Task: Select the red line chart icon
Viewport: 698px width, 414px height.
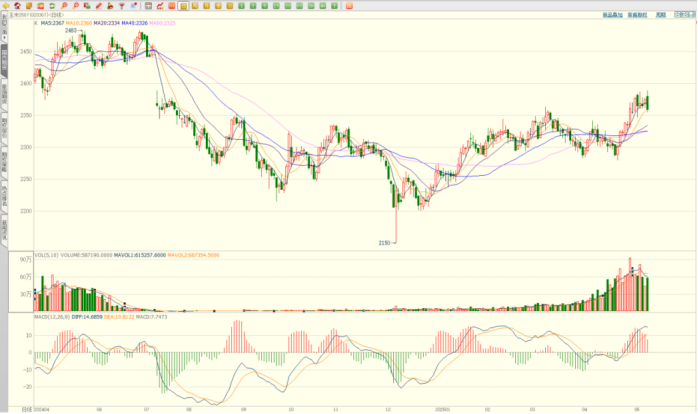Action: coord(160,5)
